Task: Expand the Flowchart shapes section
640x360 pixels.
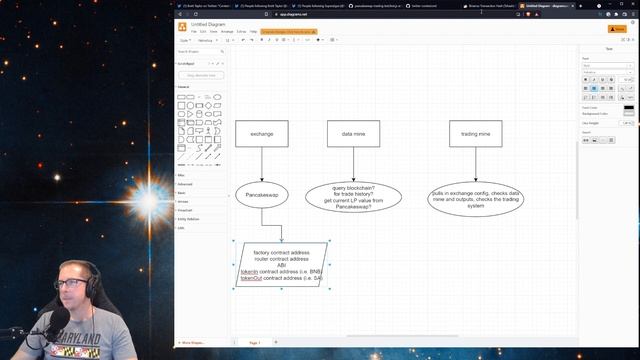Action: coord(184,210)
